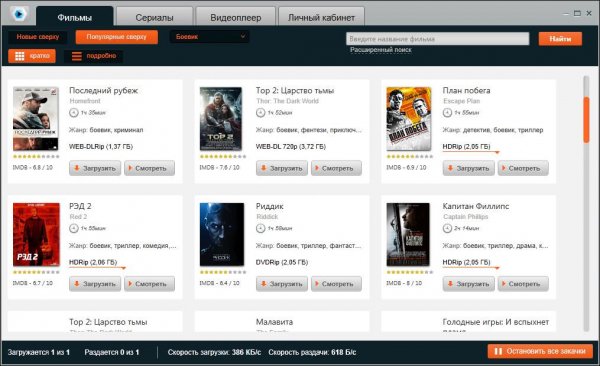600x366 pixels.
Task: Open План побега poster thumbnail
Action: [x=409, y=119]
